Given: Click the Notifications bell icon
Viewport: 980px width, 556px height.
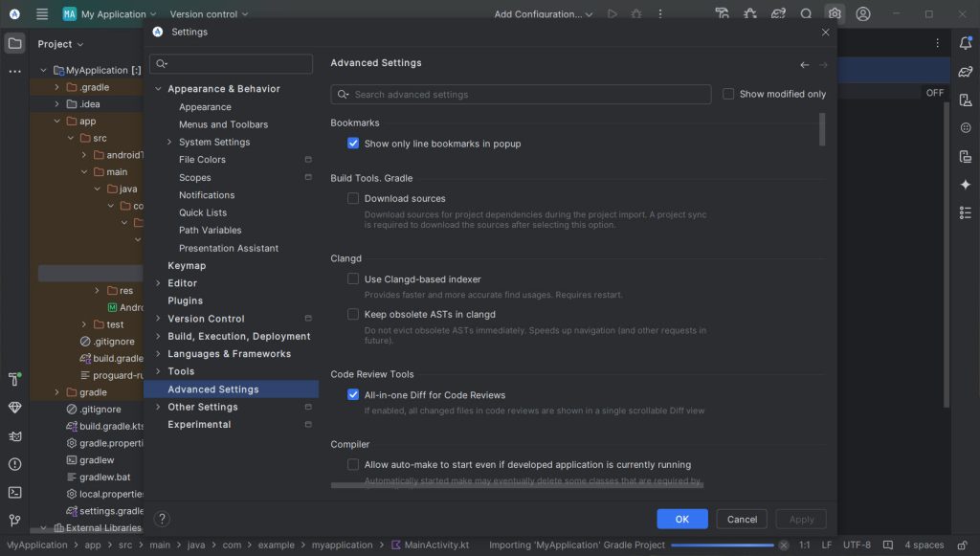Looking at the screenshot, I should [965, 43].
